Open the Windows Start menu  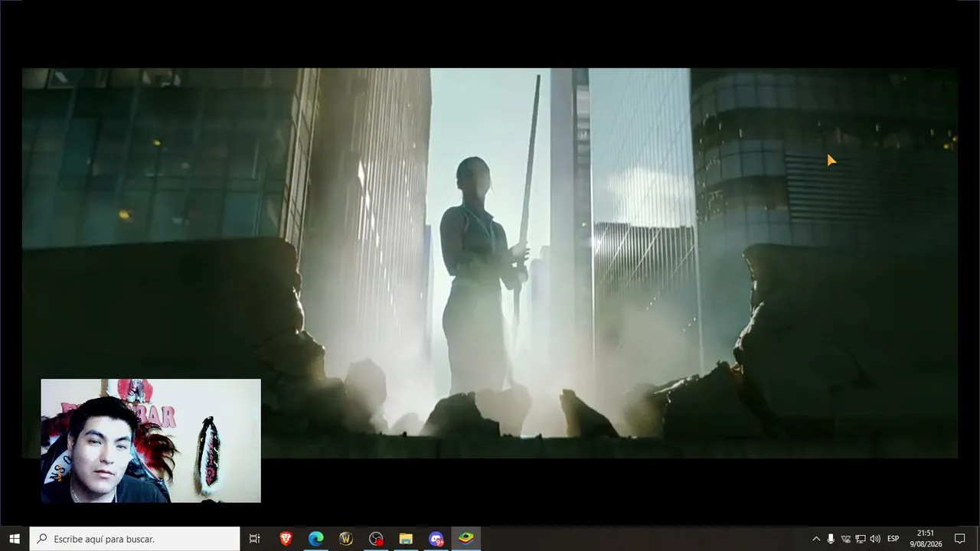[15, 539]
